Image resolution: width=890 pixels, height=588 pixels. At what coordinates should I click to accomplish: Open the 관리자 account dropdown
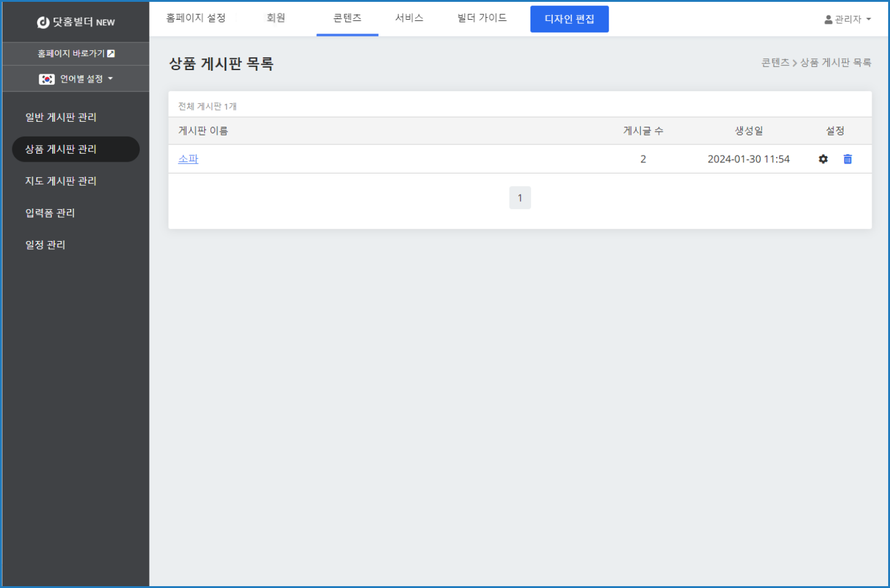(x=848, y=20)
